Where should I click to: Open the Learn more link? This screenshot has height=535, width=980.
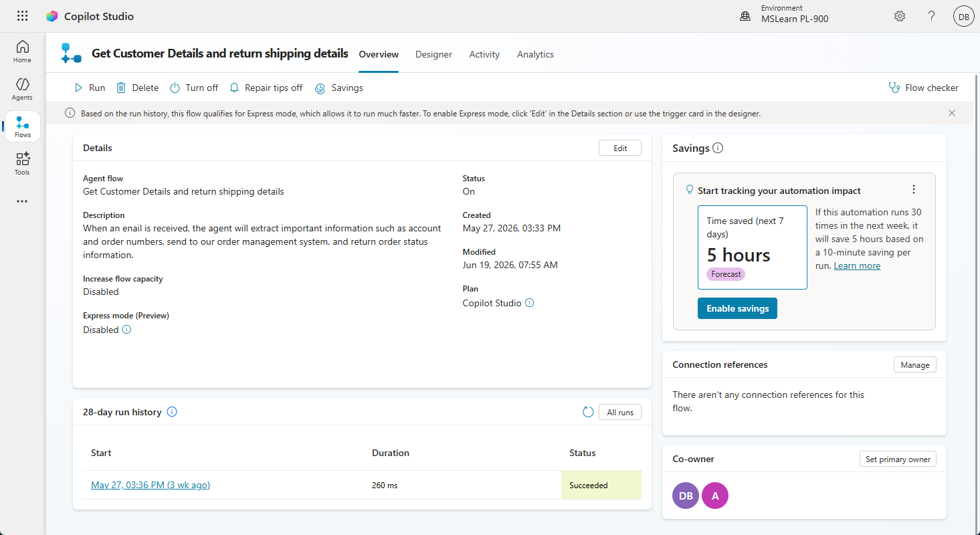pos(857,265)
